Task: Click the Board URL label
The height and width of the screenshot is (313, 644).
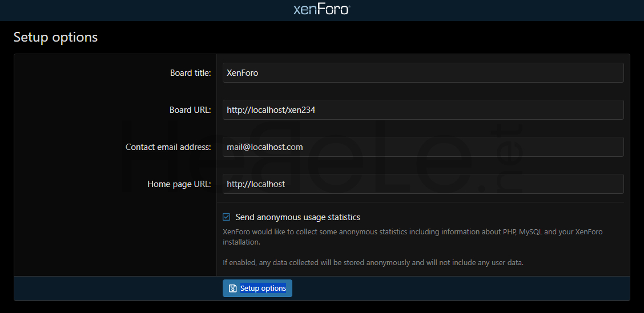Action: pyautogui.click(x=190, y=110)
